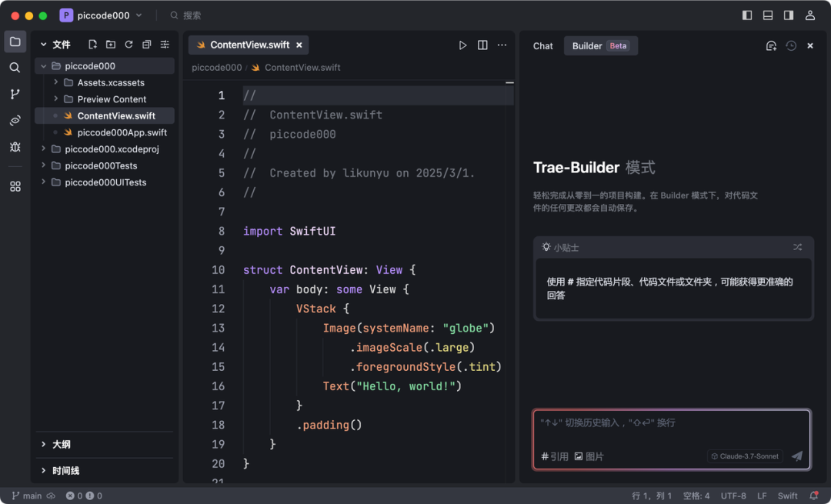Collapse the piccode000 root folder
The height and width of the screenshot is (504, 831).
(x=43, y=65)
